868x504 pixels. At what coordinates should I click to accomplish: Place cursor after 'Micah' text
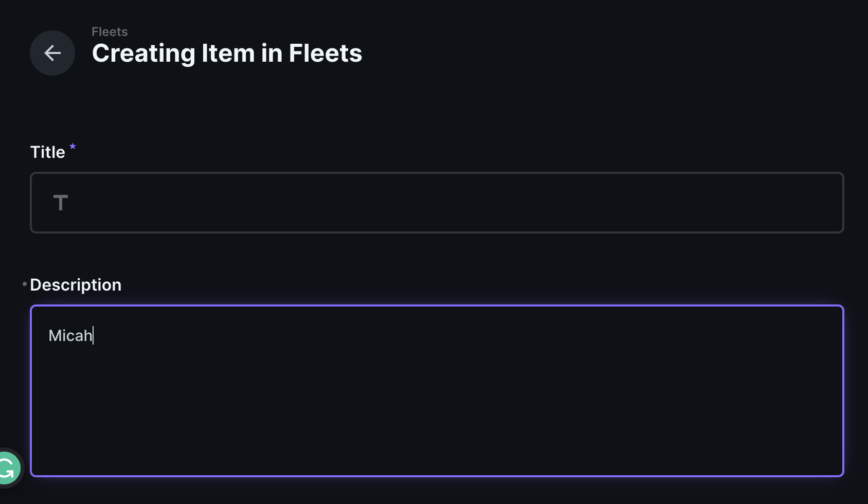93,336
